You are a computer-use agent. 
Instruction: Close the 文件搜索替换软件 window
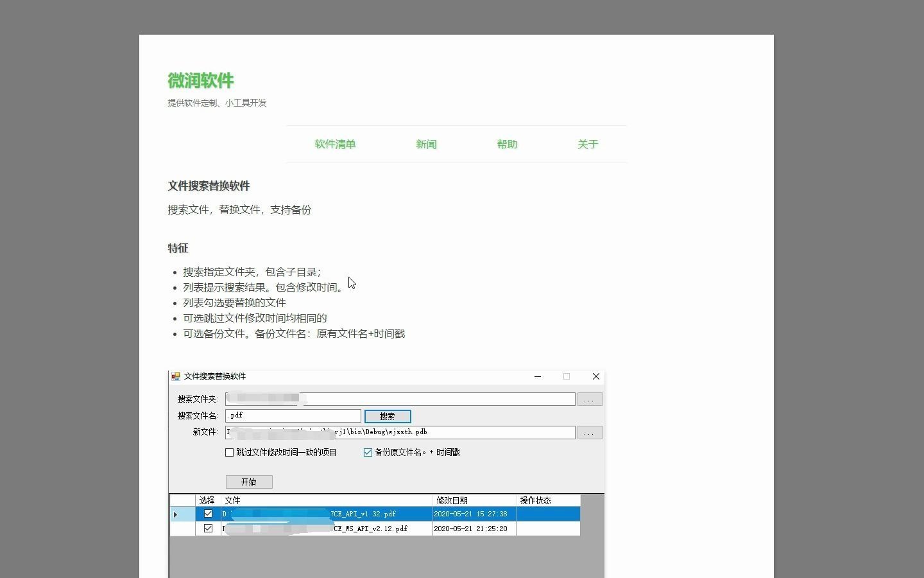point(596,376)
